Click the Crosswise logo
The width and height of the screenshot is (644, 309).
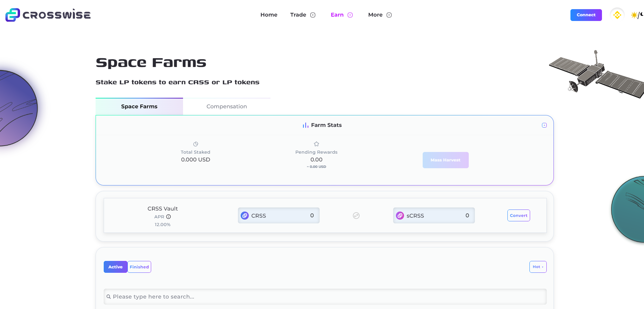coord(48,15)
